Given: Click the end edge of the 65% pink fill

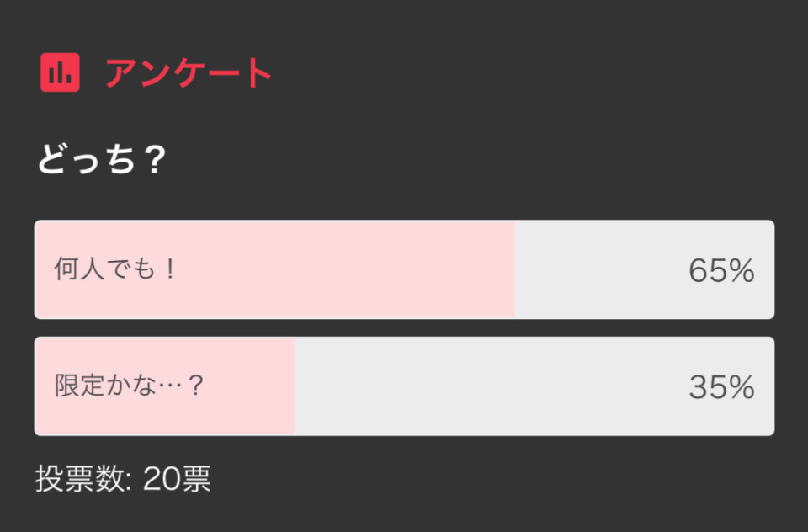Looking at the screenshot, I should (514, 269).
